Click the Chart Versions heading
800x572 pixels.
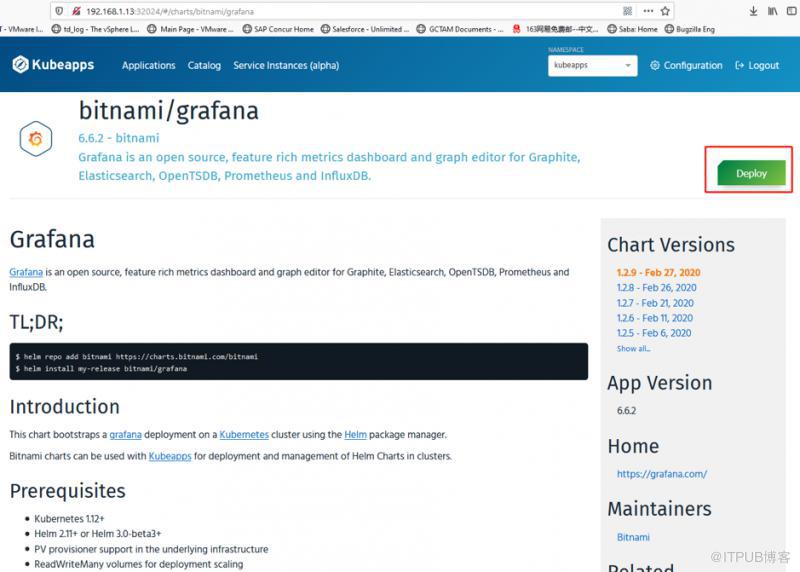coord(671,245)
